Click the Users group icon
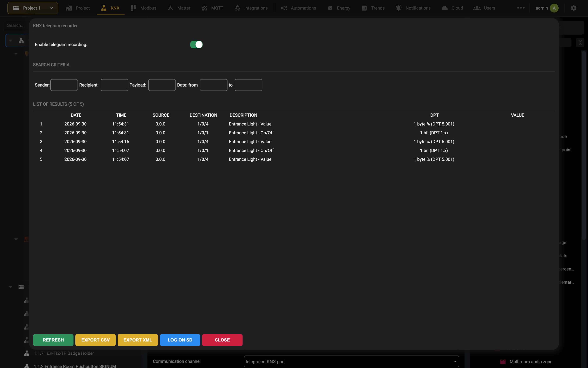This screenshot has height=368, width=588. pyautogui.click(x=477, y=8)
